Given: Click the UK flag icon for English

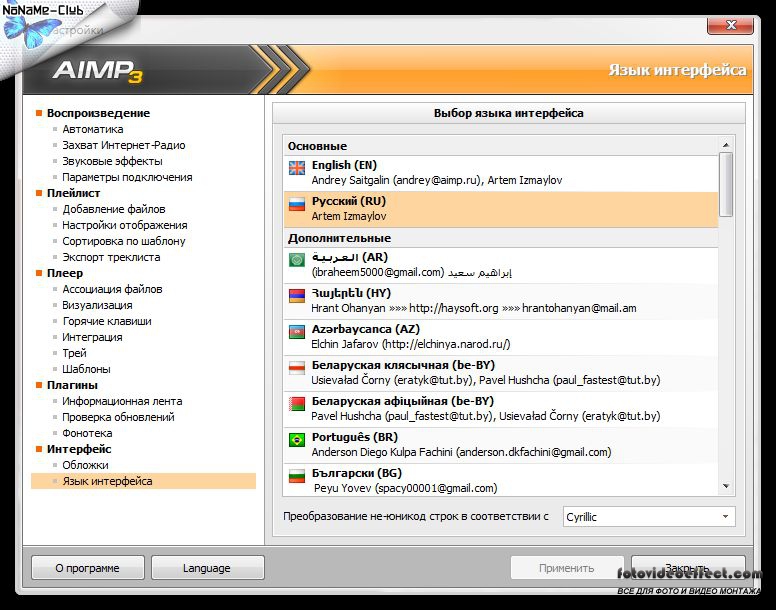Looking at the screenshot, I should (297, 168).
